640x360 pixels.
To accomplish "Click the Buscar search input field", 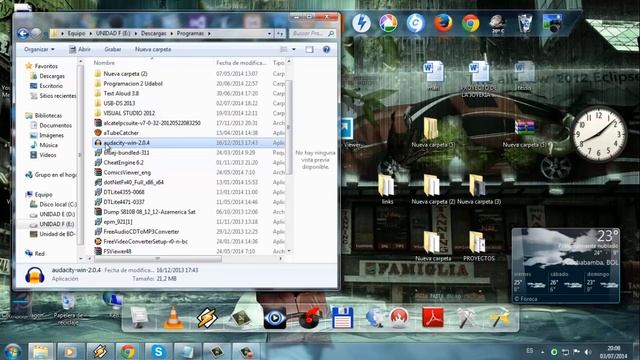I will tap(313, 33).
